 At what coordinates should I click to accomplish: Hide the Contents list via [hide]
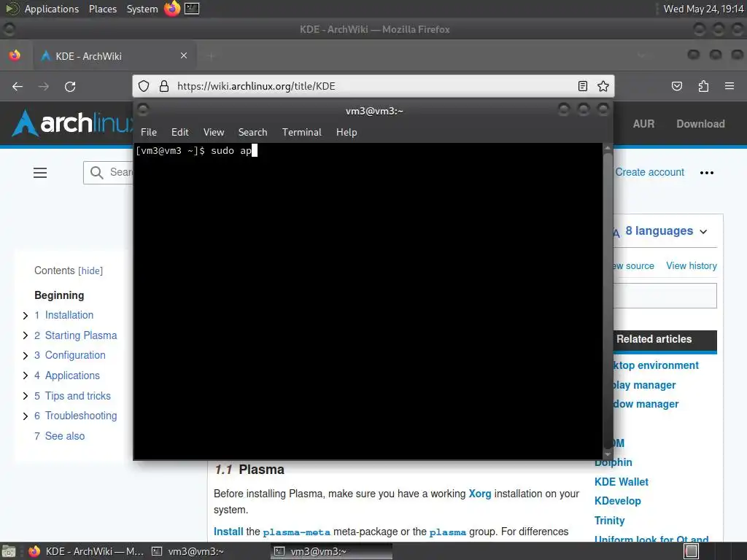coord(90,271)
